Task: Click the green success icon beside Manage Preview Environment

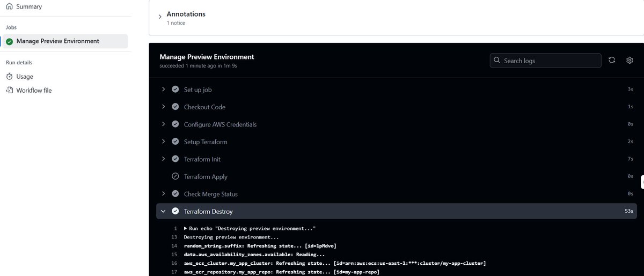Action: pos(9,41)
